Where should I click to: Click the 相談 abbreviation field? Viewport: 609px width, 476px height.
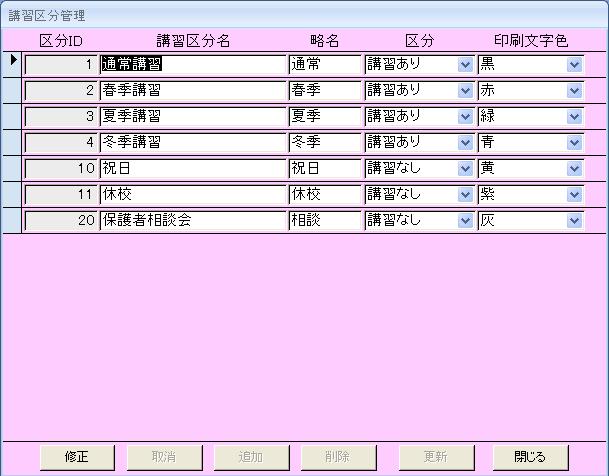pyautogui.click(x=325, y=221)
